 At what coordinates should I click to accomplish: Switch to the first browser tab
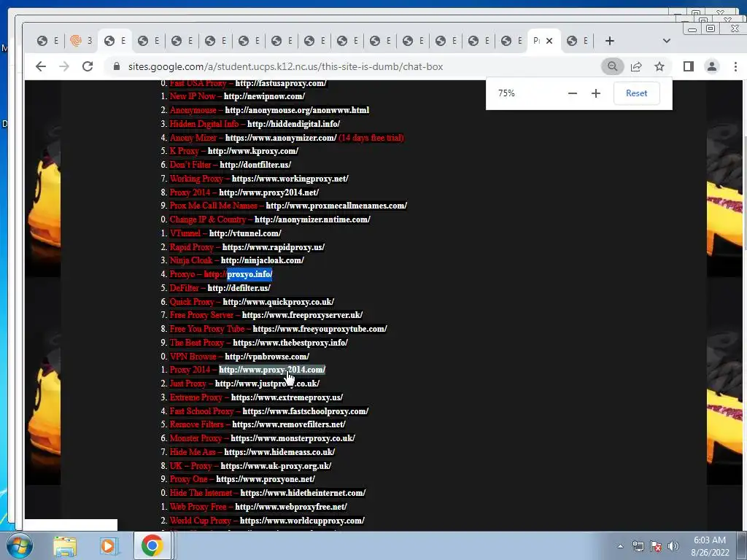click(x=47, y=41)
